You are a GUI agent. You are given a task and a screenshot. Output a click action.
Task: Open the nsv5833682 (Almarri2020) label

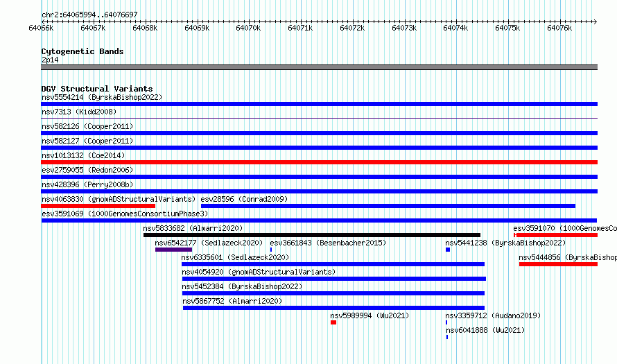coord(193,228)
